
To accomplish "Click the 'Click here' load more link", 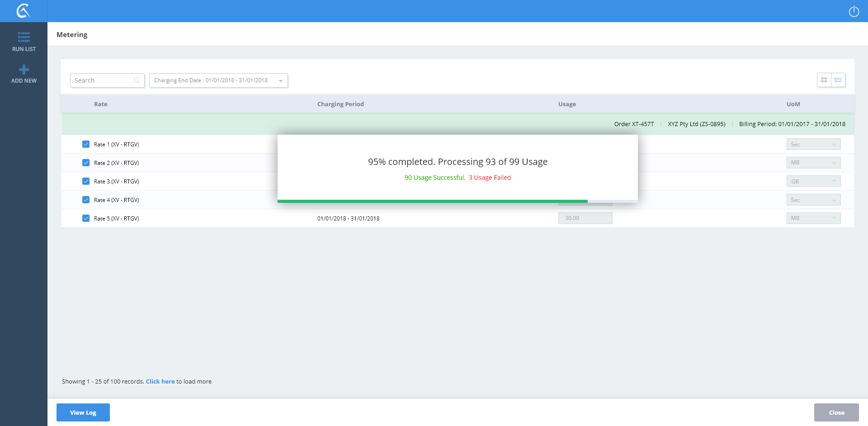I will tap(160, 381).
